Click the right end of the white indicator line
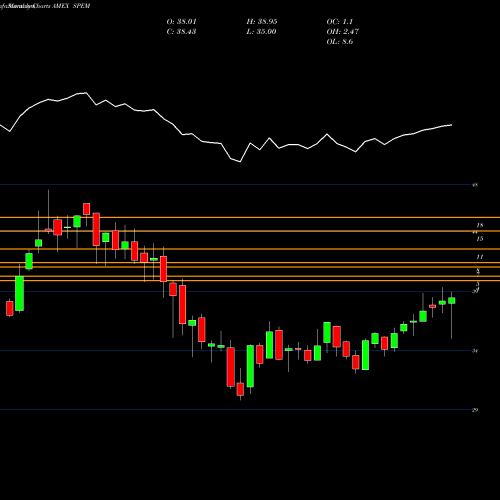Image resolution: width=500 pixels, height=500 pixels. (x=452, y=125)
